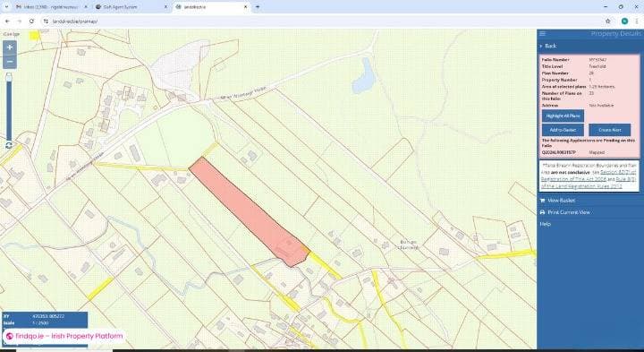Image resolution: width=644 pixels, height=352 pixels.
Task: Open the browser profile avatar icon
Action: click(624, 21)
